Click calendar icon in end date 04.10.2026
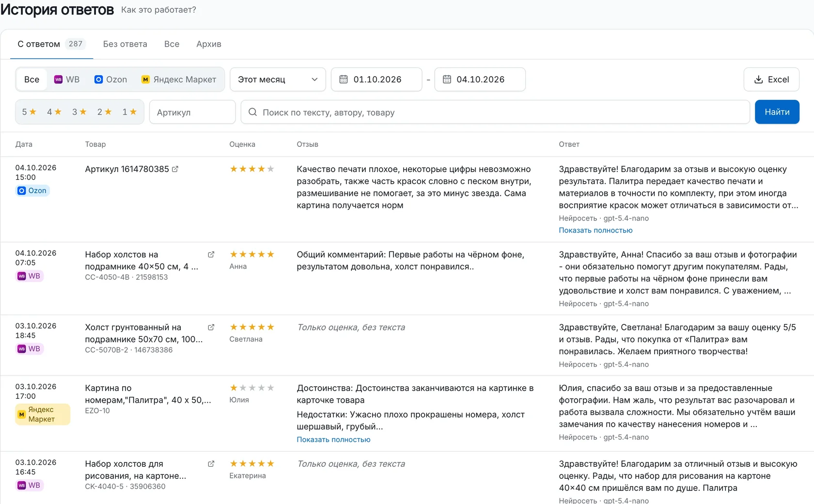The image size is (814, 504). [x=447, y=79]
